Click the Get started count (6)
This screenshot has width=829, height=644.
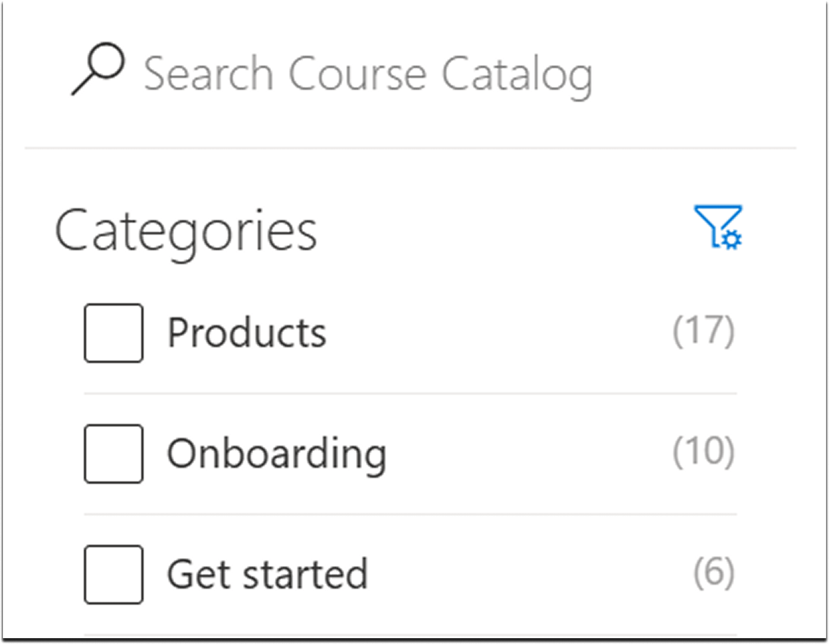tap(714, 572)
